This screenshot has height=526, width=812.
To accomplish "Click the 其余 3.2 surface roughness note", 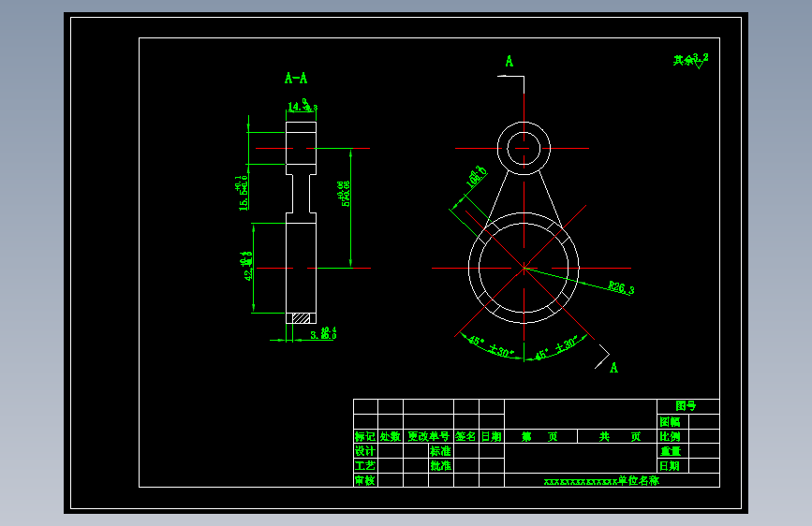I will pos(690,60).
